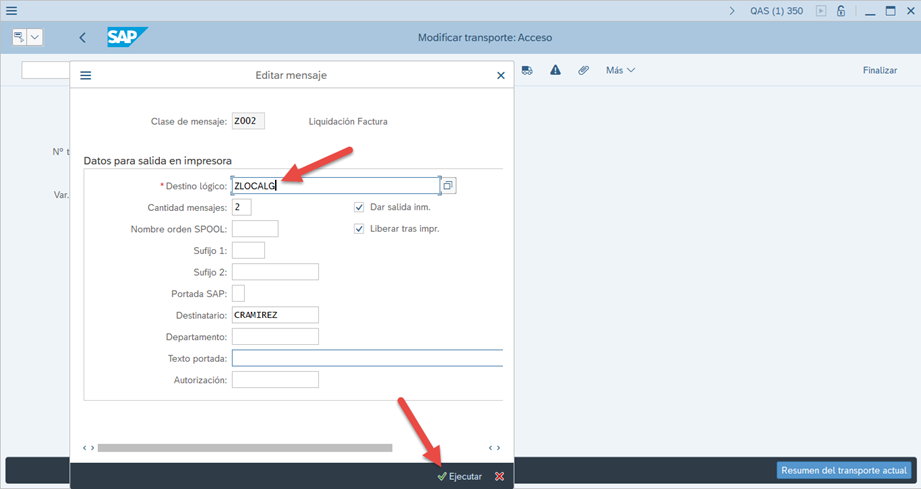
Task: Expand the arrow left of QAS (1) 350
Action: pyautogui.click(x=732, y=11)
